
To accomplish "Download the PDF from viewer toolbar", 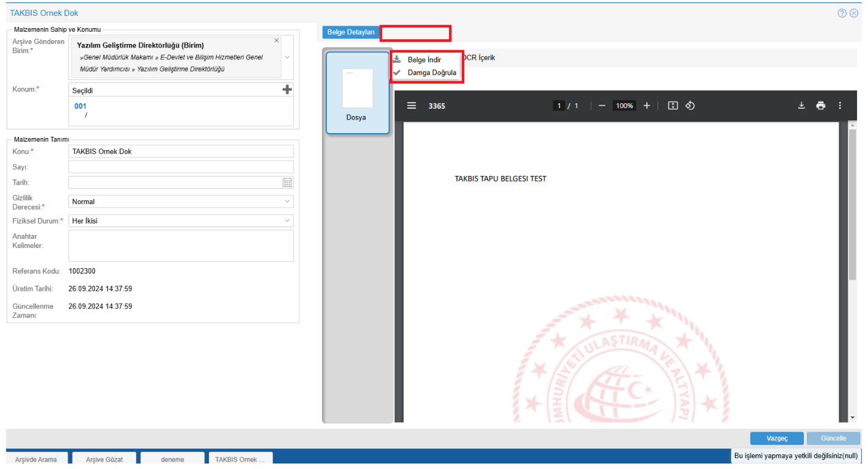I will point(801,106).
